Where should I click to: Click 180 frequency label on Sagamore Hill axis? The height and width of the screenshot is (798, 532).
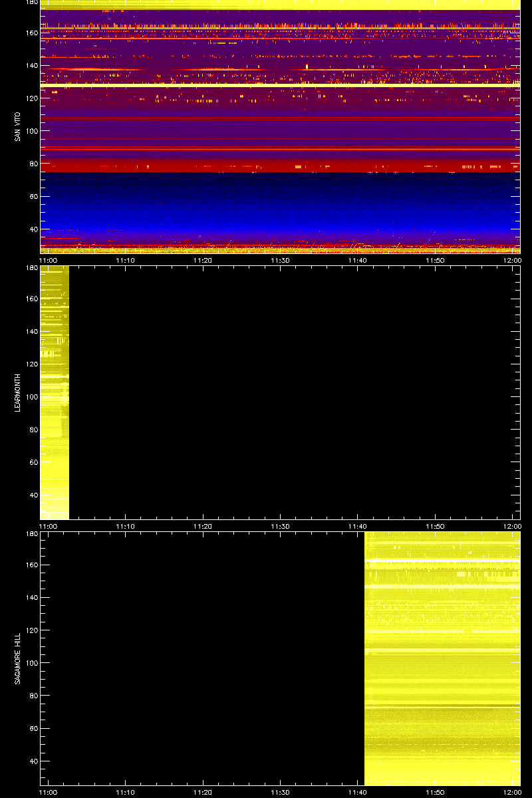click(31, 534)
